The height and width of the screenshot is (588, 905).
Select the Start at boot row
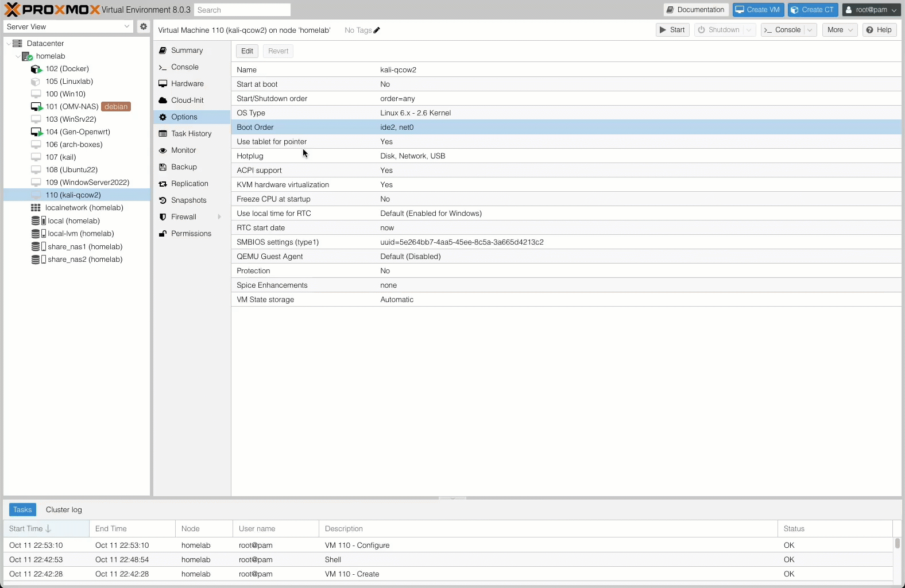click(566, 84)
